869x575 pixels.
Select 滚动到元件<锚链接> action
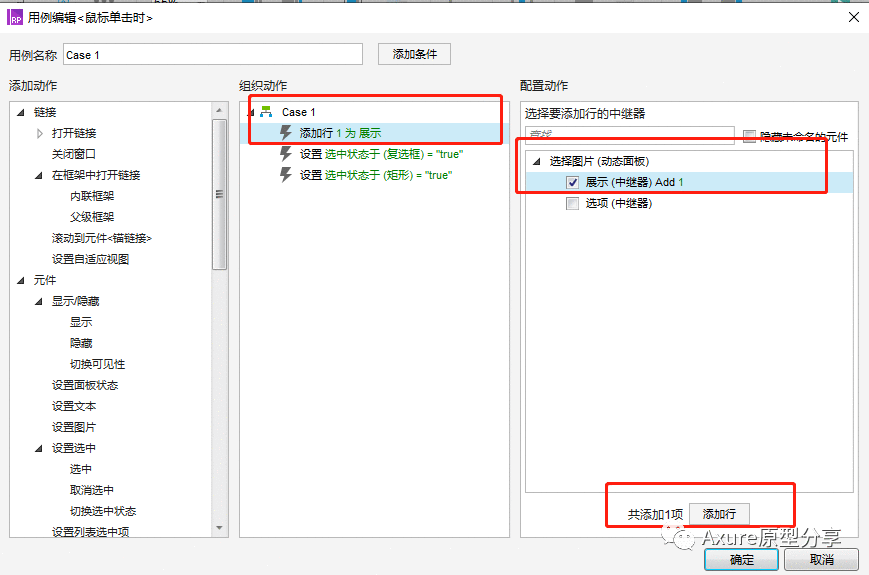(x=101, y=238)
